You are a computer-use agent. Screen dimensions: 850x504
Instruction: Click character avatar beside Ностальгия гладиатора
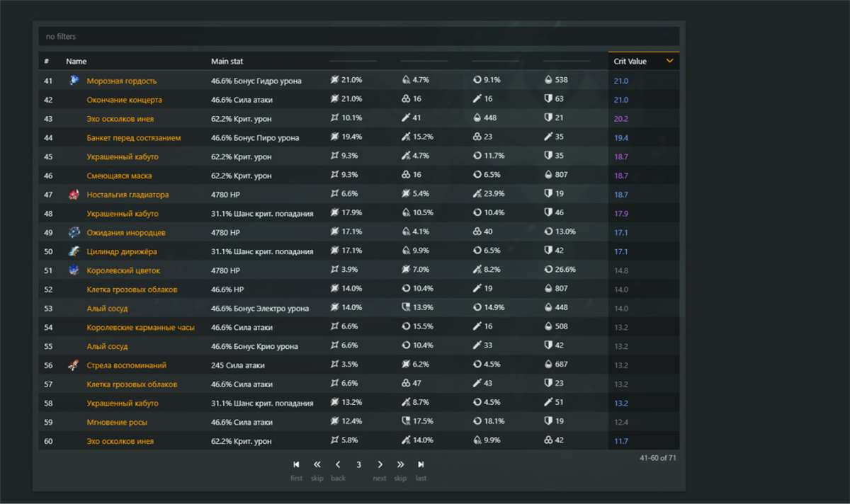coord(74,195)
